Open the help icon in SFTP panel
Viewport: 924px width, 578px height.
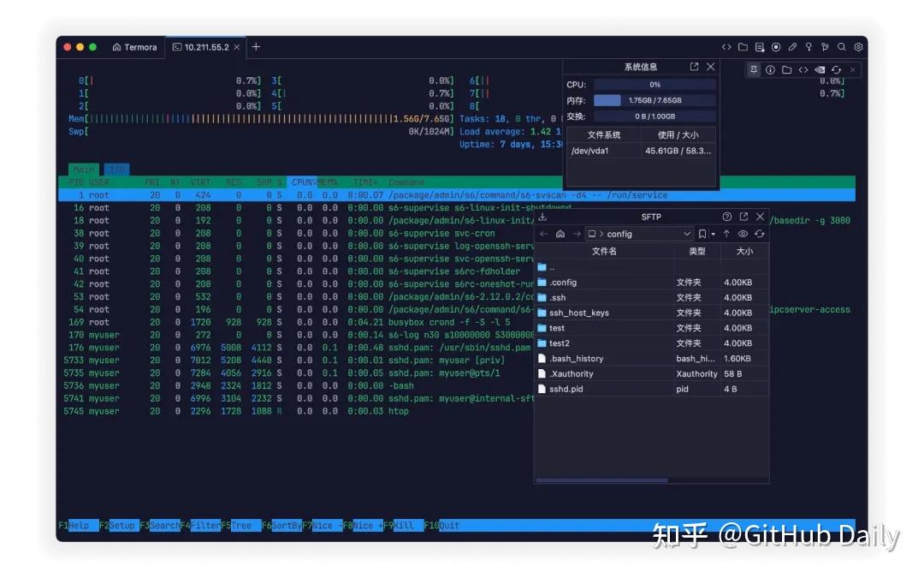tap(727, 217)
